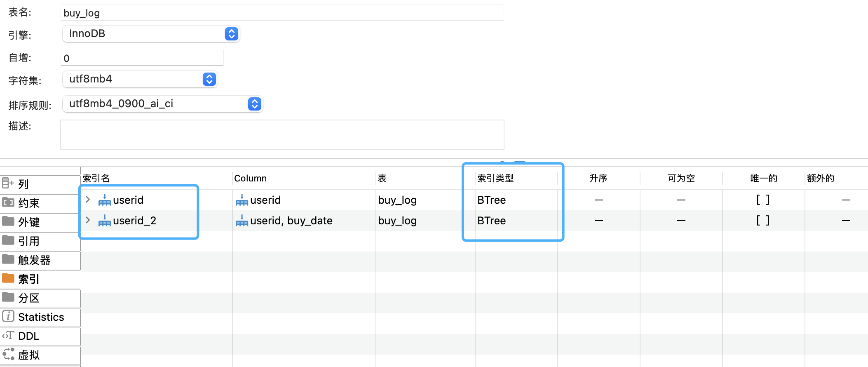
Task: Sort by the 索引类型 column header
Action: [x=495, y=178]
